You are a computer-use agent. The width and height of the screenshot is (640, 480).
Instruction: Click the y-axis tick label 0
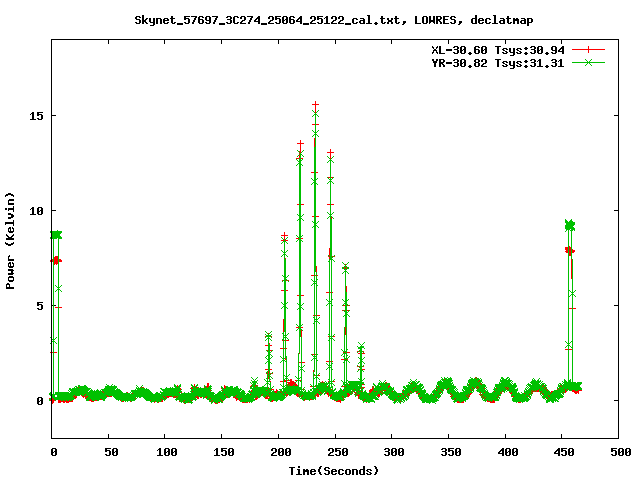point(40,401)
